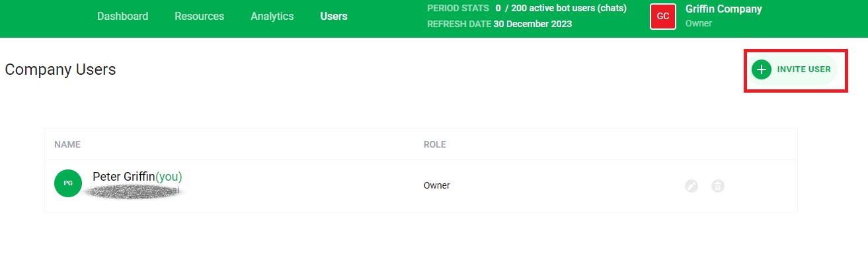Viewport: 868px width, 272px height.
Task: Click the edit pencil icon for Peter Griffin
Action: 691,186
